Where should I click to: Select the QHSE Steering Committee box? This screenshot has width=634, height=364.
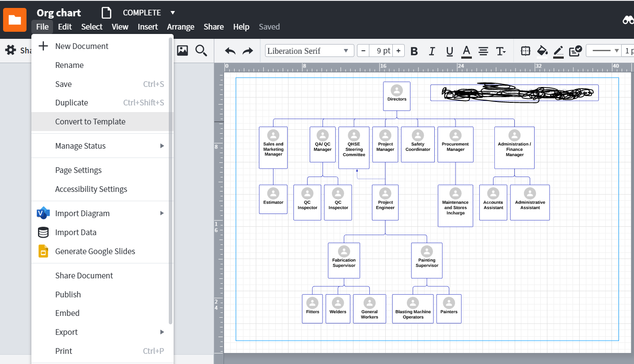[354, 148]
